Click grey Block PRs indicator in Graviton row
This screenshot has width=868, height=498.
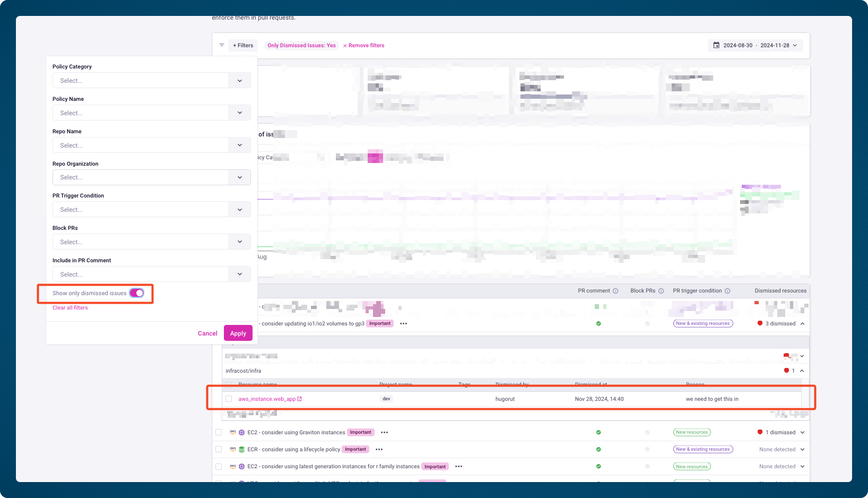(x=647, y=432)
